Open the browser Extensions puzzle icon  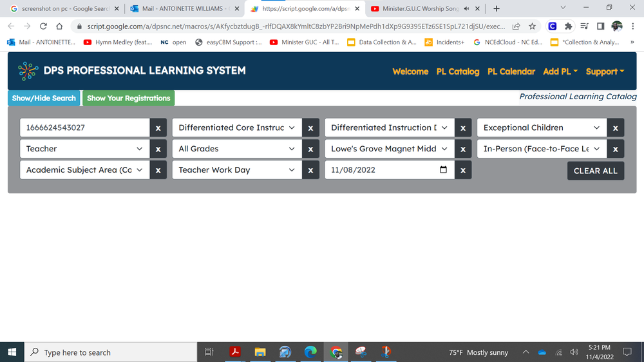point(568,26)
